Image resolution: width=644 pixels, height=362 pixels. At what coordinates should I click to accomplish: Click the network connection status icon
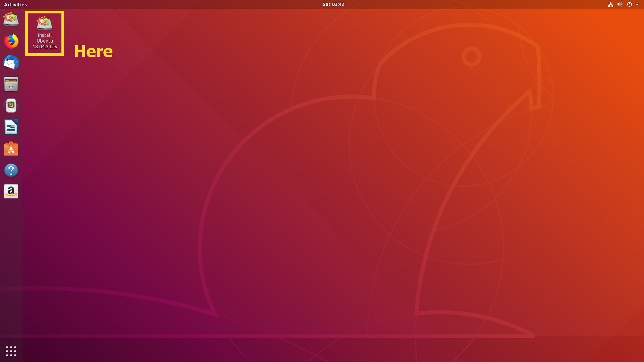coord(610,4)
